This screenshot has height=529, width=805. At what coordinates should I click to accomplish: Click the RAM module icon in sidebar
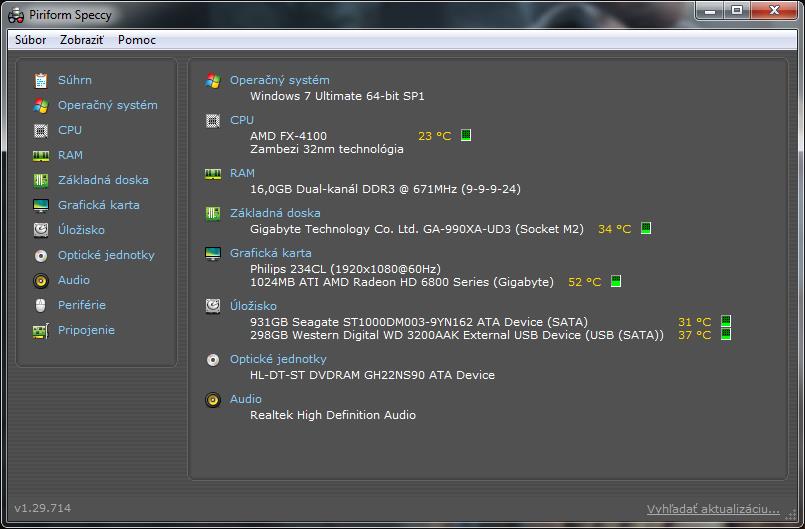point(41,156)
